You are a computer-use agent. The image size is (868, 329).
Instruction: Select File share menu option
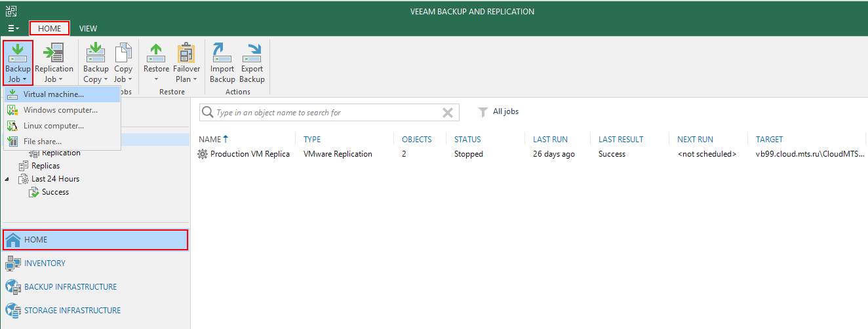point(42,142)
